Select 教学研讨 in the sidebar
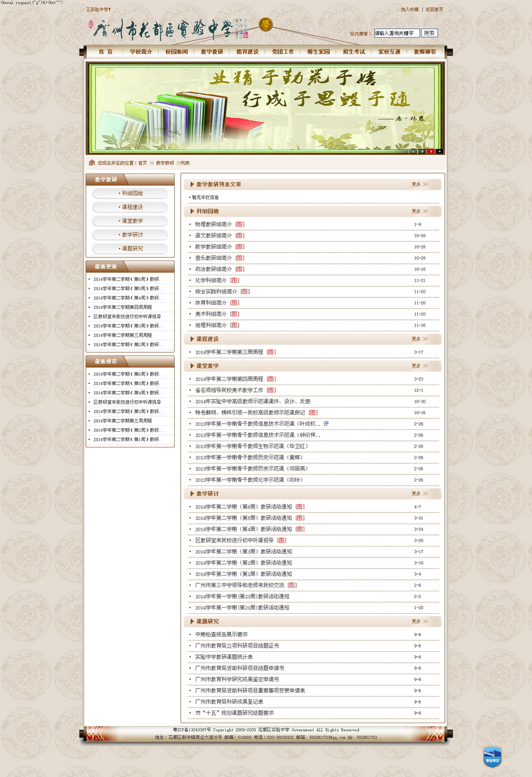 click(130, 235)
